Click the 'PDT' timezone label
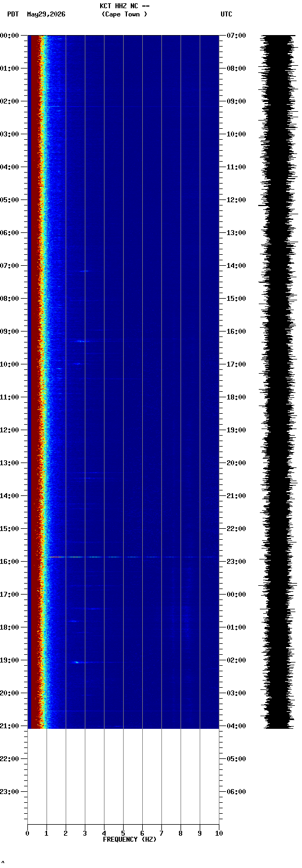Screen dimensions: 302x868 (x=13, y=14)
